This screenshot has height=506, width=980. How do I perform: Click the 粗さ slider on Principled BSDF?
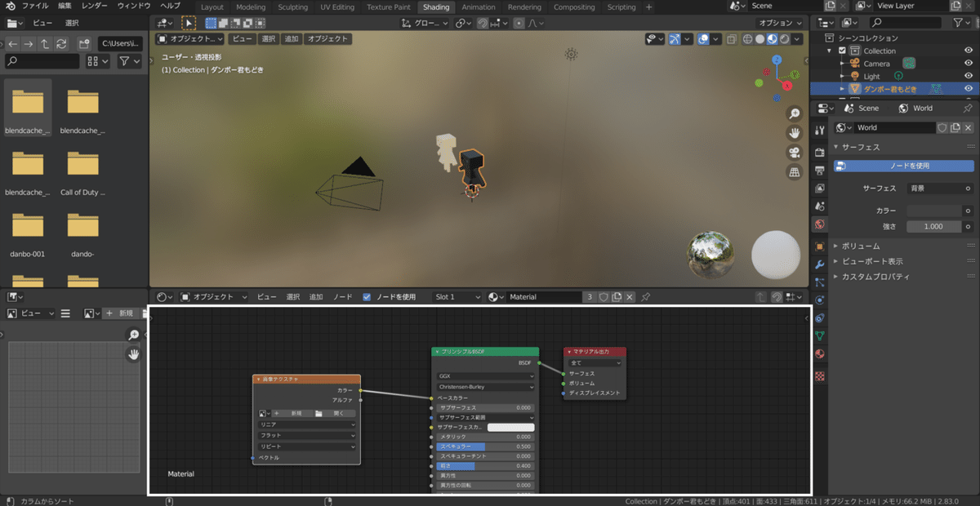485,466
